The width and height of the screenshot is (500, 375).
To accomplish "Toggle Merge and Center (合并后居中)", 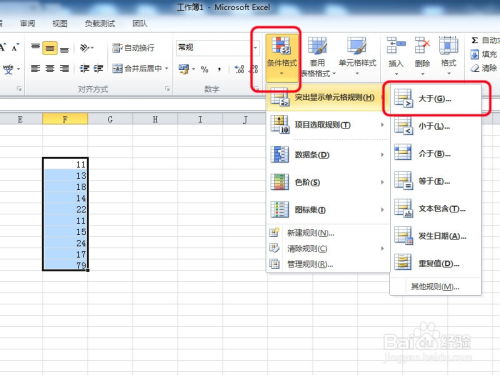I will [x=137, y=69].
